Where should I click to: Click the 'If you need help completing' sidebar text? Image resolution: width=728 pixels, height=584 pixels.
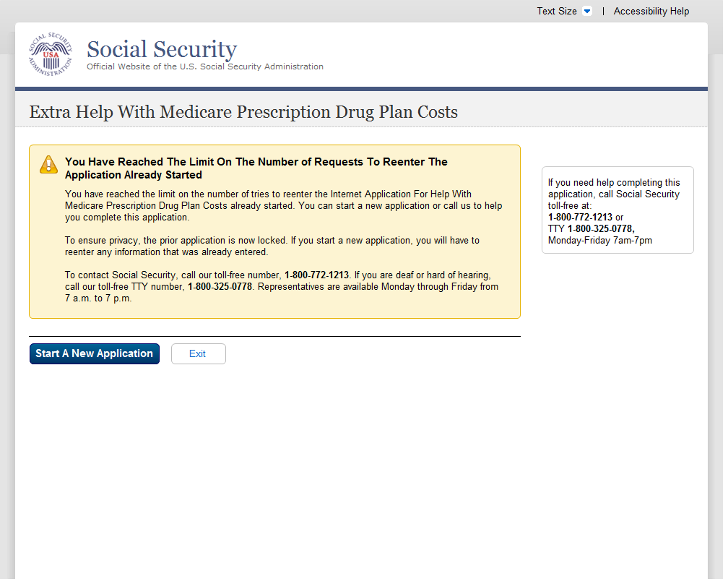(614, 189)
